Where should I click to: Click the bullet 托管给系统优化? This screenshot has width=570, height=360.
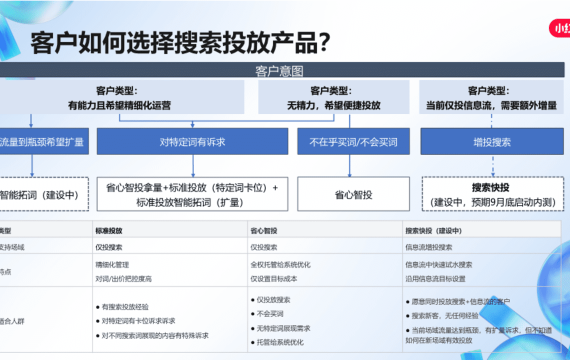277,342
